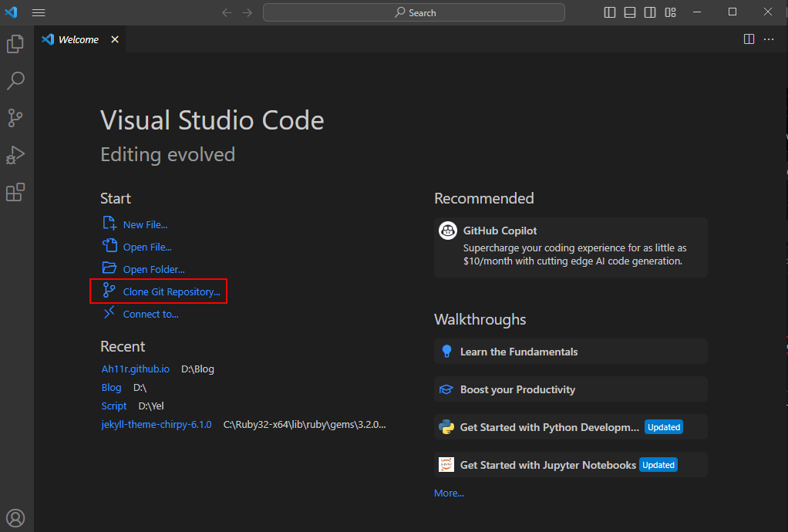
Task: Go back using the left arrow
Action: point(227,12)
